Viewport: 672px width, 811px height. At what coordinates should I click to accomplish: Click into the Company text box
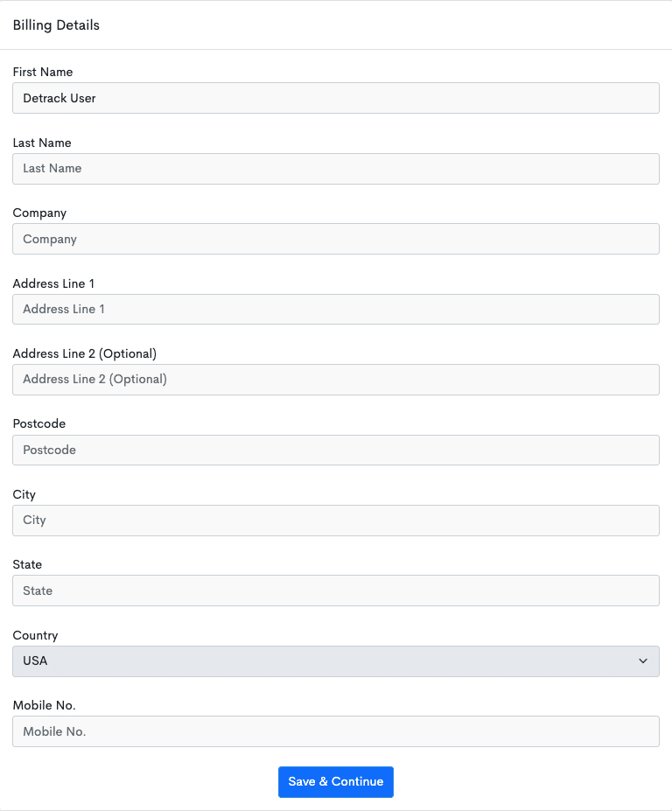click(x=336, y=239)
